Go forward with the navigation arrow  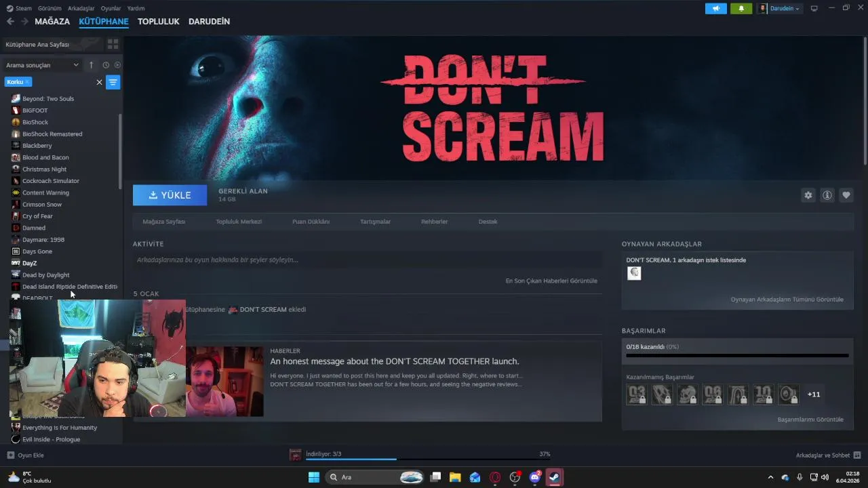[x=24, y=22]
